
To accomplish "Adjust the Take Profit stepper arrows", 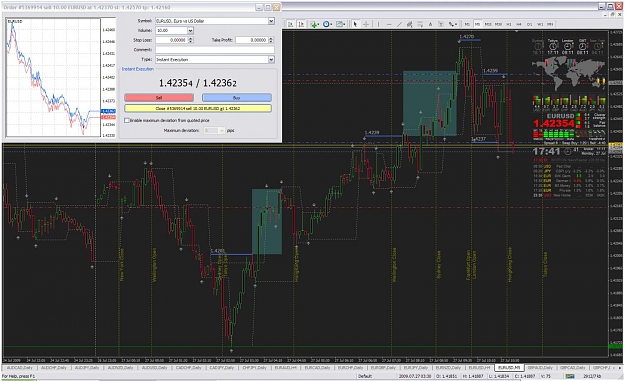I will pos(271,40).
